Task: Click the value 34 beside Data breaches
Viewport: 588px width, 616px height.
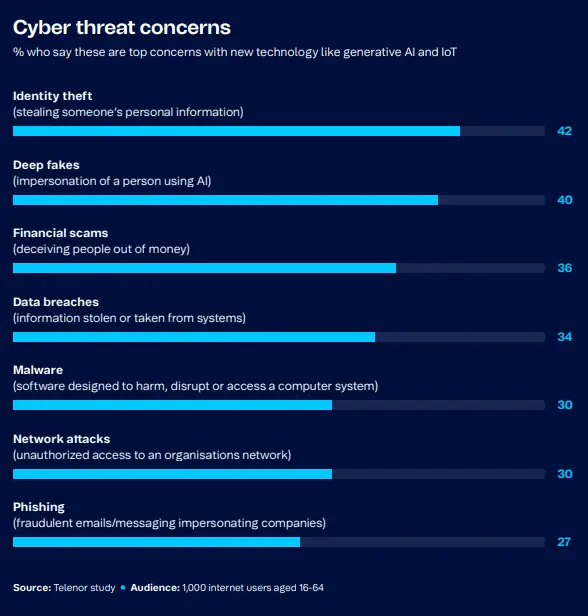Action: (x=564, y=337)
